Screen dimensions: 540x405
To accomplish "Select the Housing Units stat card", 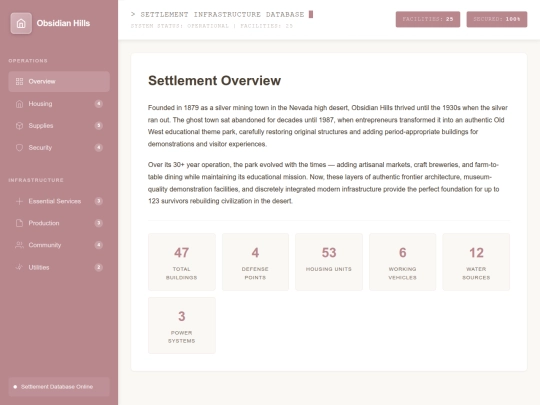I will (x=329, y=262).
